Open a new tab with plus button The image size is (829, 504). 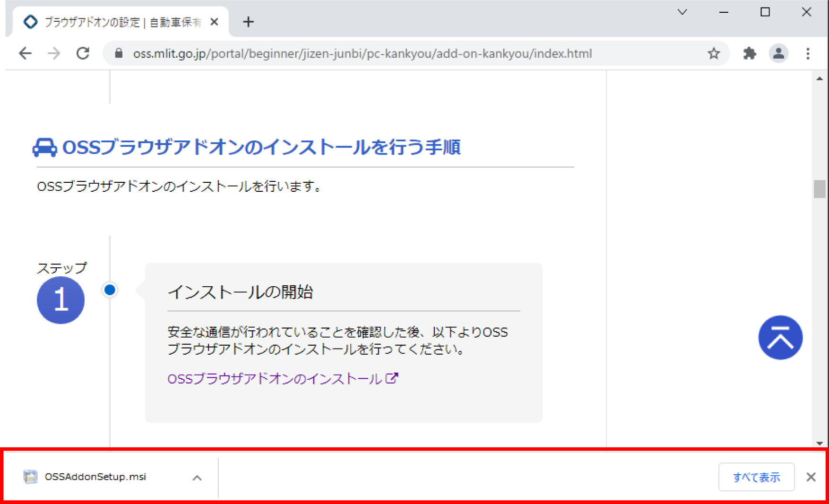[x=248, y=22]
